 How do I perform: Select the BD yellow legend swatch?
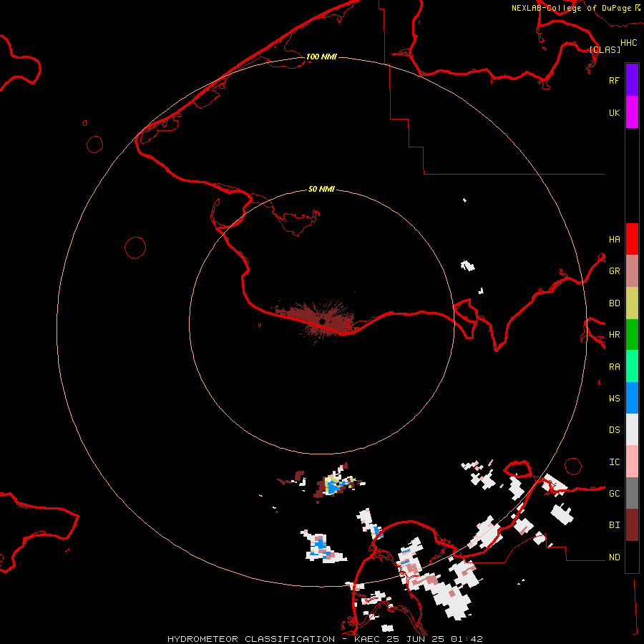click(x=632, y=303)
